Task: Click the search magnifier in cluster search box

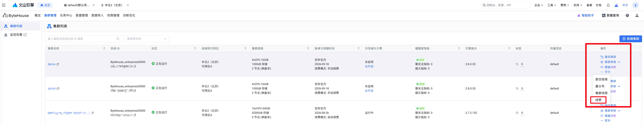Action: (x=118, y=39)
